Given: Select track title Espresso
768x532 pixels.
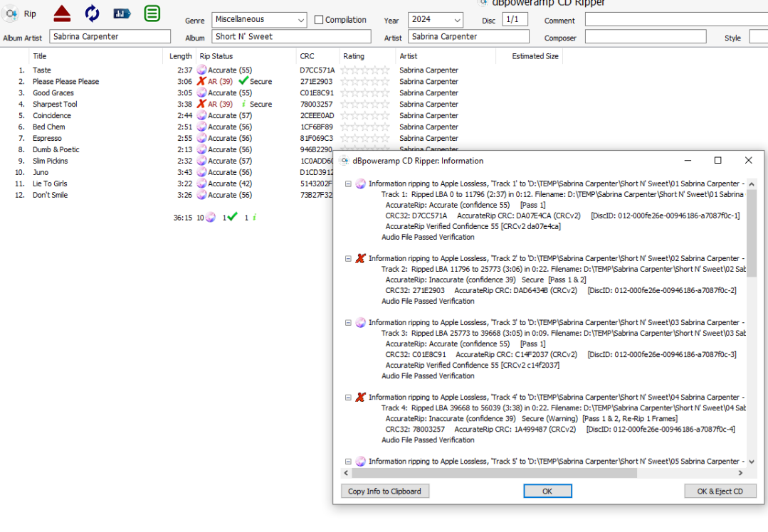Looking at the screenshot, I should click(x=47, y=138).
